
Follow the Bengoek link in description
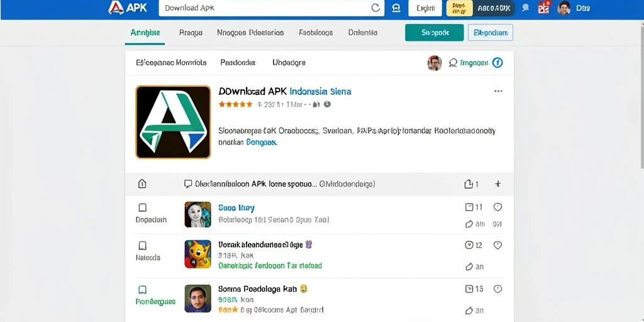[262, 143]
